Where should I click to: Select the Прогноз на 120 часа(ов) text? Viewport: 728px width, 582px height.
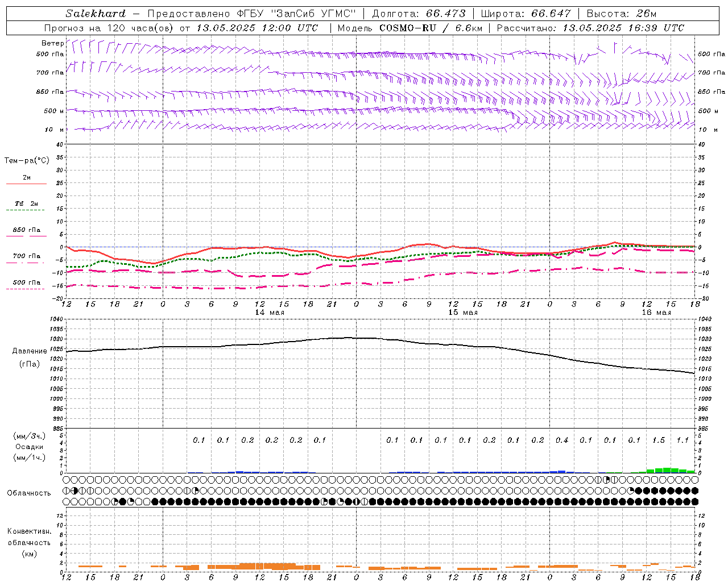coord(109,28)
